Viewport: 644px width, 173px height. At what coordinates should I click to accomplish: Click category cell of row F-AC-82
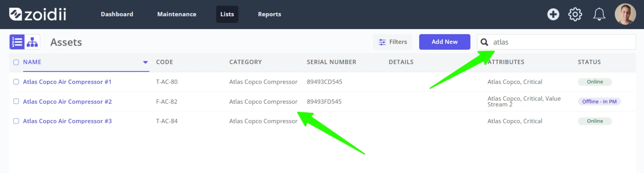(263, 101)
